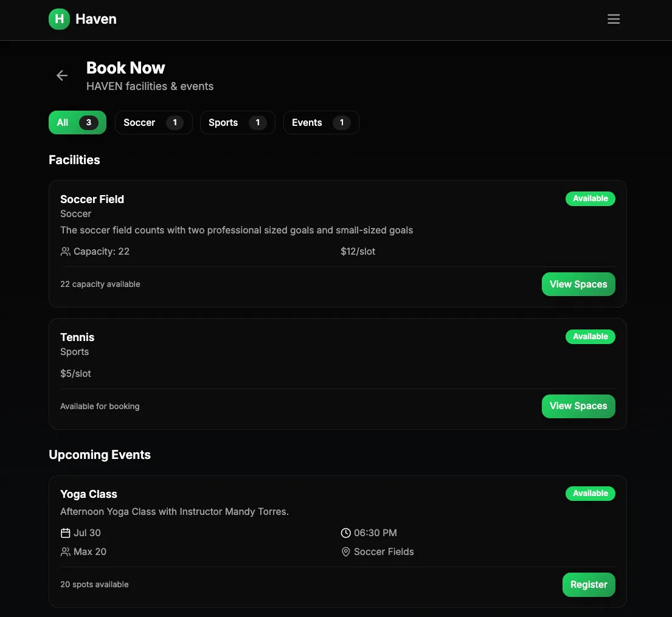672x617 pixels.
Task: Open the Yoga Class event title
Action: 89,494
